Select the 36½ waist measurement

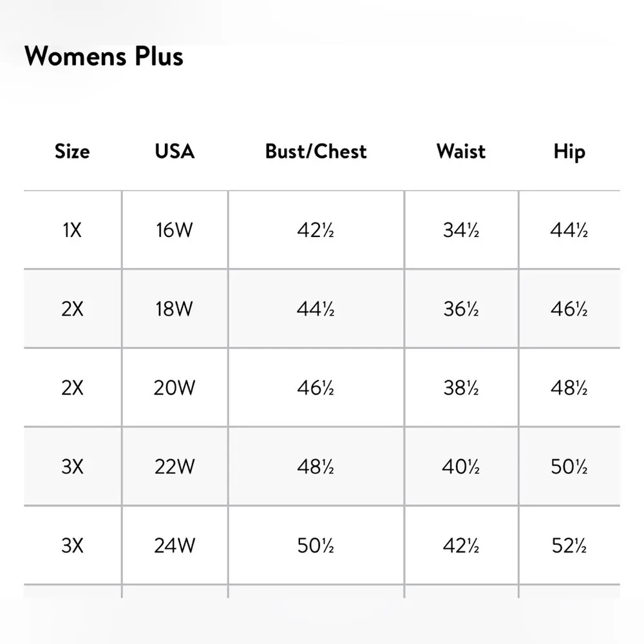(461, 309)
